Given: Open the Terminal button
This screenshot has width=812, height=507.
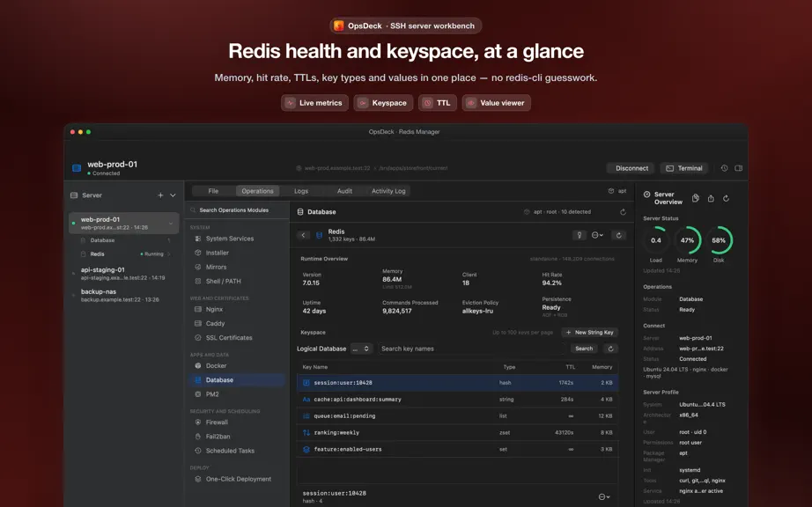Looking at the screenshot, I should pyautogui.click(x=683, y=168).
